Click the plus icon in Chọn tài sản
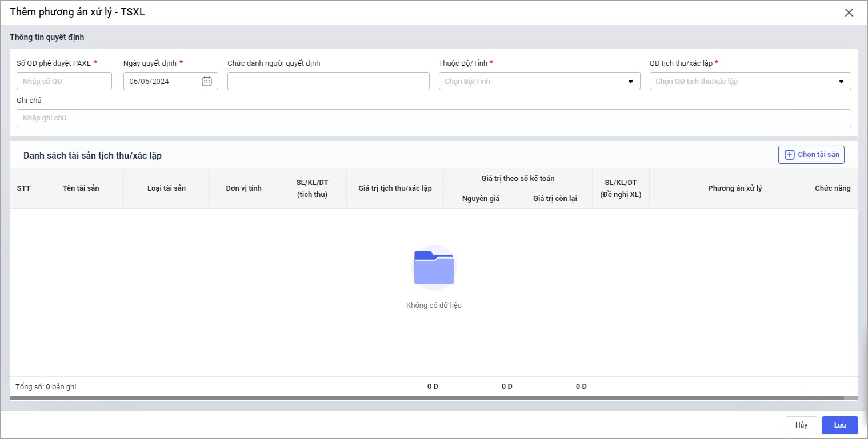Image resolution: width=868 pixels, height=439 pixels. pos(790,155)
